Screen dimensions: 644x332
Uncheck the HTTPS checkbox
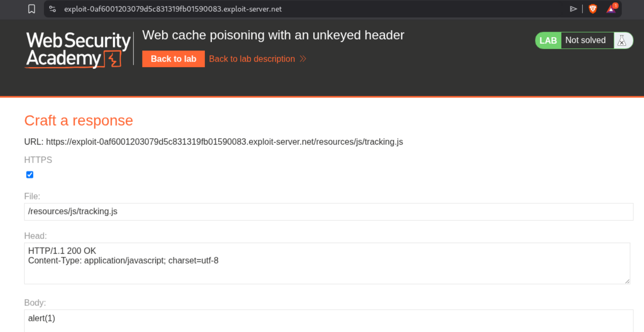pos(30,175)
